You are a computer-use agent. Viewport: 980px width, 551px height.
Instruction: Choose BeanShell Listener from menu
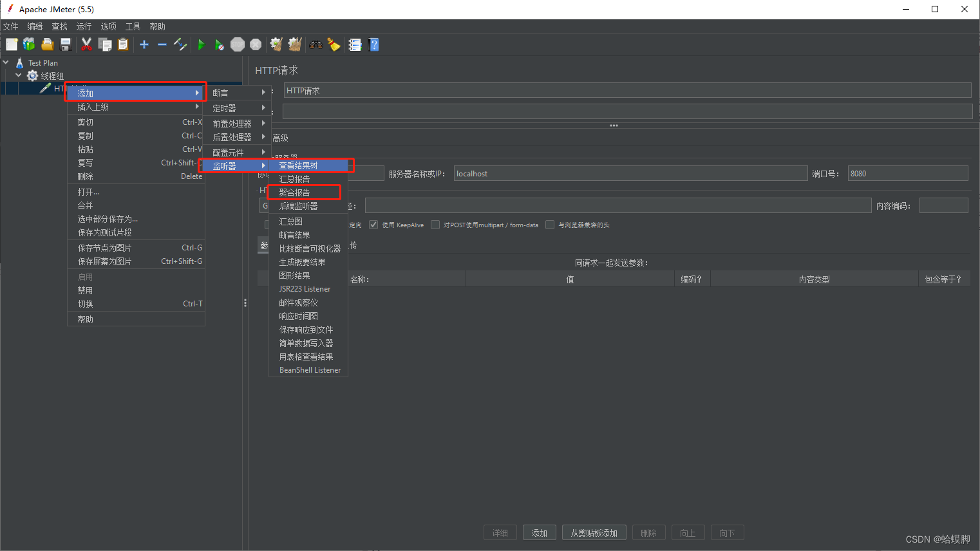[x=308, y=370]
